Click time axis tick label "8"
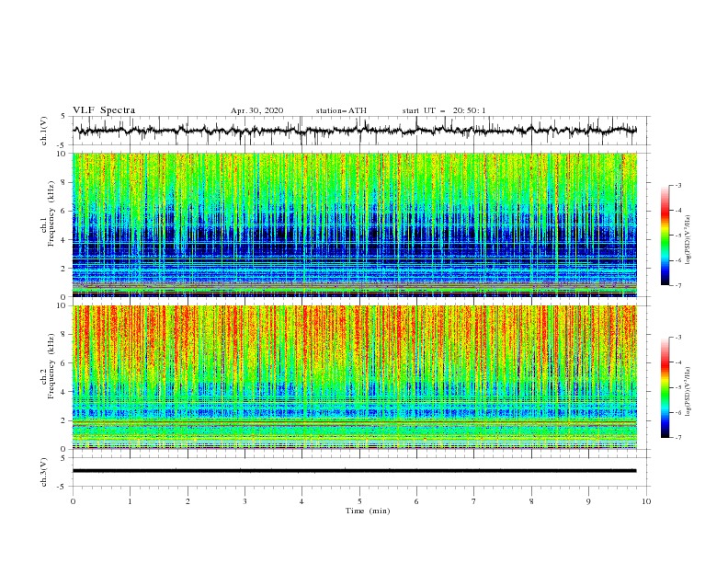 tap(531, 501)
